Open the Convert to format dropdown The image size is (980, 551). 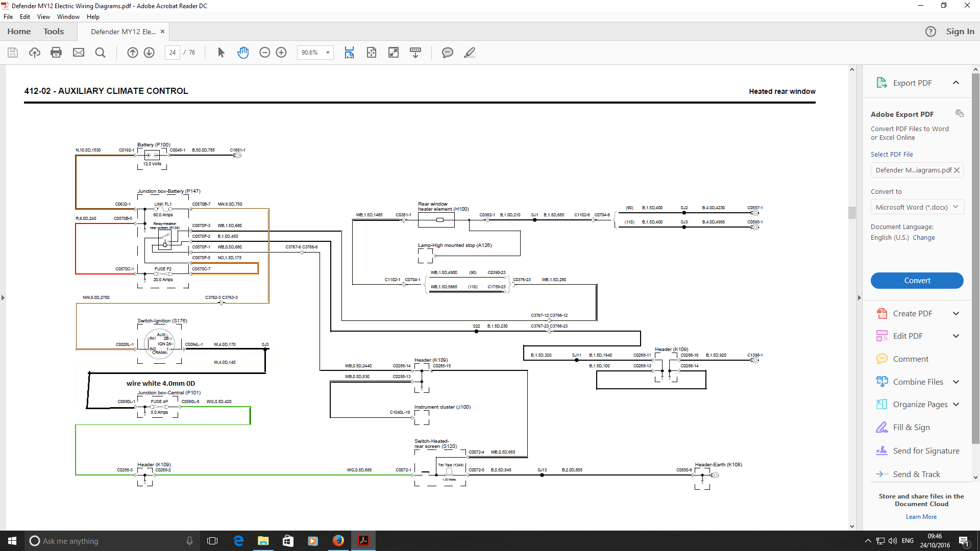coord(917,207)
